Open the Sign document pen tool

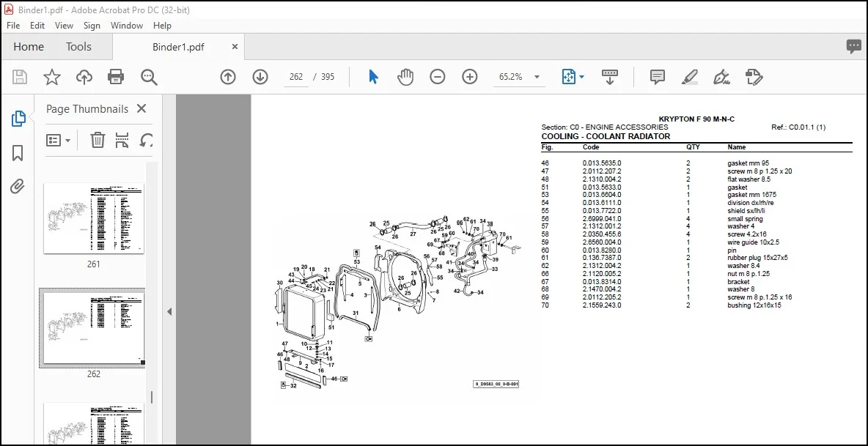[x=722, y=77]
